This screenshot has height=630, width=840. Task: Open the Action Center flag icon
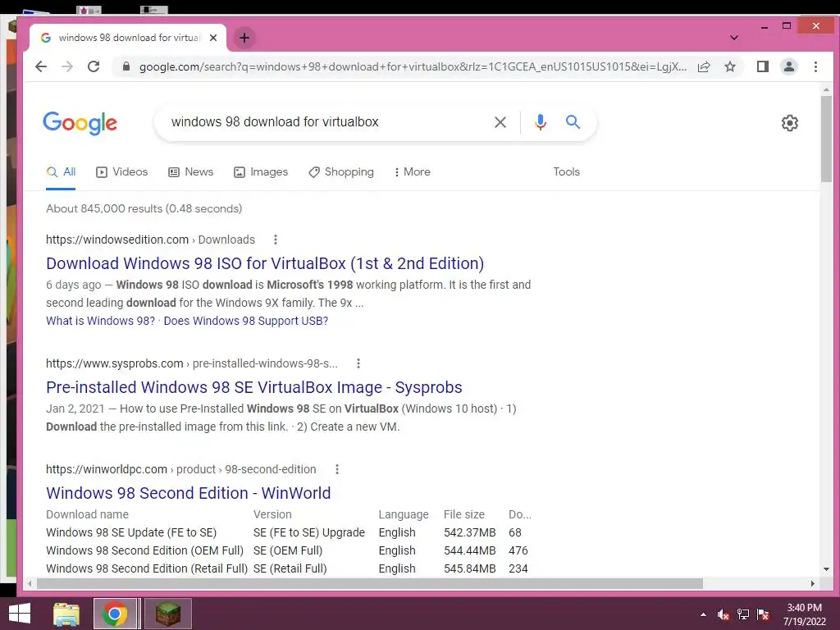click(x=763, y=614)
